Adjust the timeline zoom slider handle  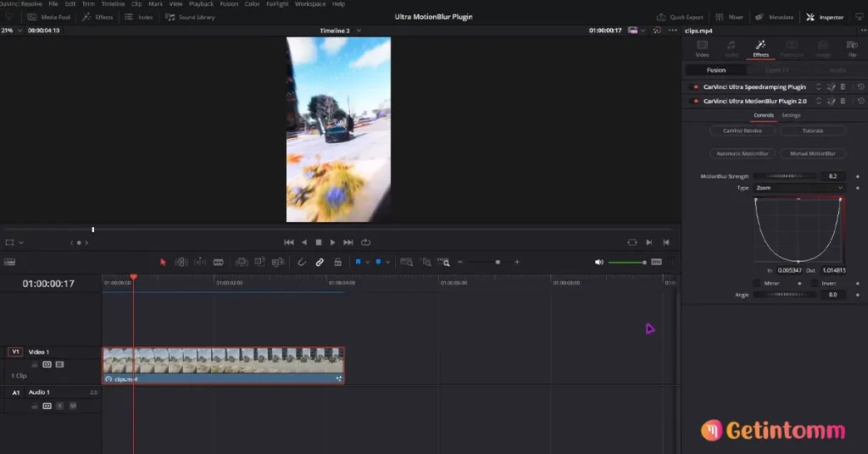[x=498, y=262]
